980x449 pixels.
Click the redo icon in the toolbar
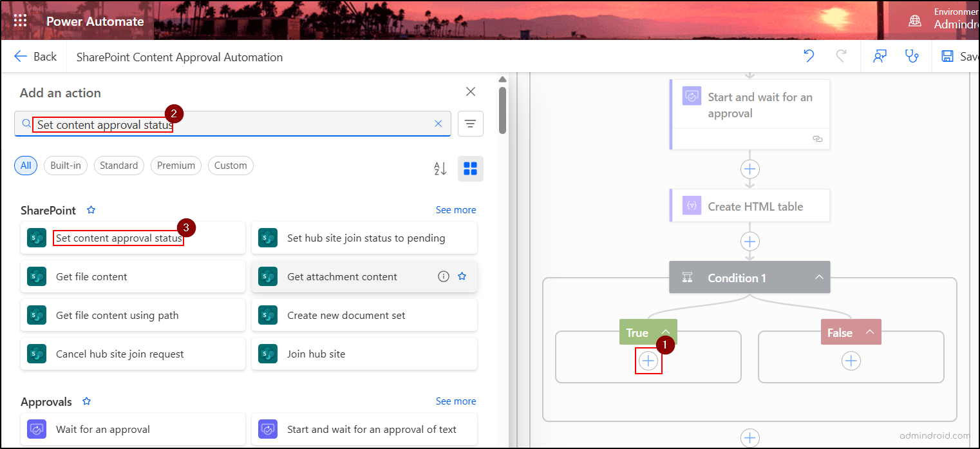842,56
